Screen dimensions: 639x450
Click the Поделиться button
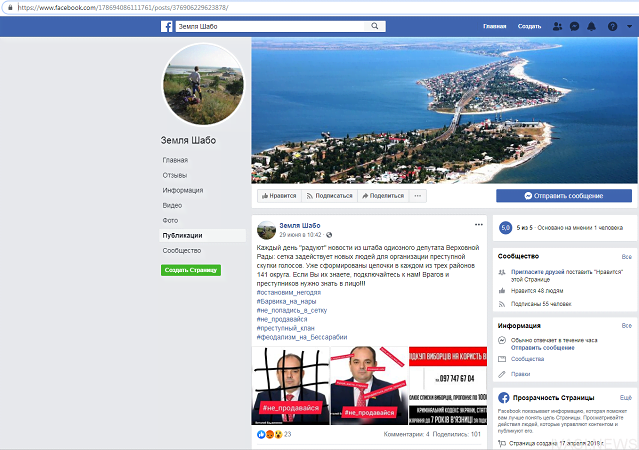(383, 196)
